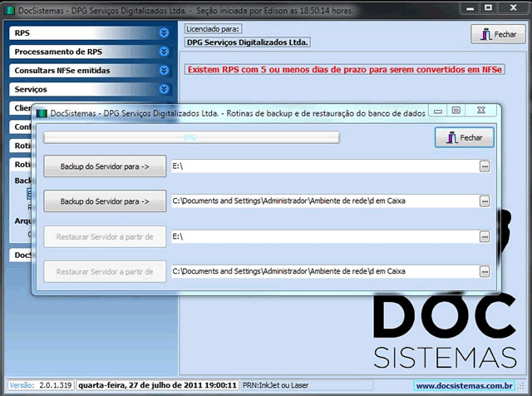This screenshot has height=396, width=532.
Task: Close the backup dialog with X
Action: pyautogui.click(x=481, y=111)
